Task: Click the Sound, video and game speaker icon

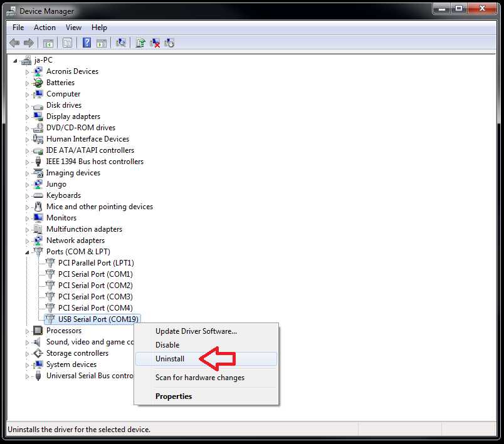Action: pyautogui.click(x=38, y=342)
